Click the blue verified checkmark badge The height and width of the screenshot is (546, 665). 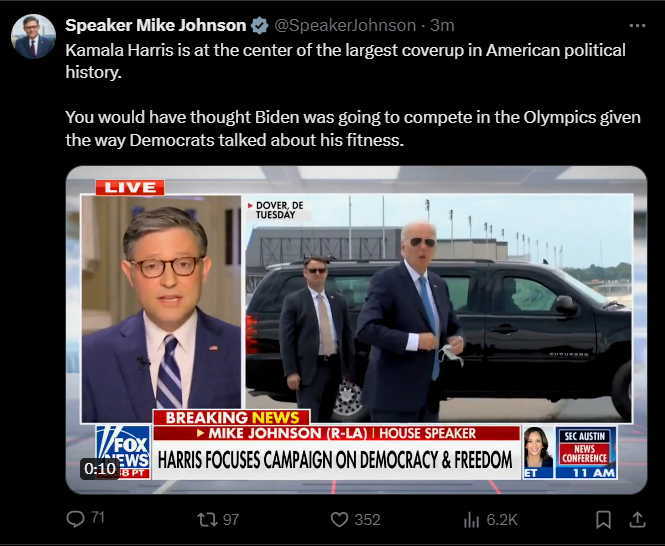260,25
